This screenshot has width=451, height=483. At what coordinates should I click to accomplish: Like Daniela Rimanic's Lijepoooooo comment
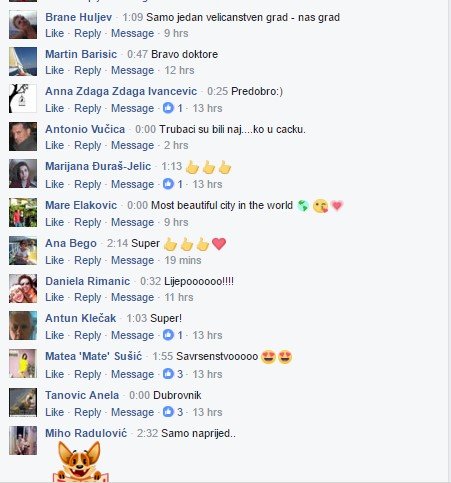click(55, 297)
